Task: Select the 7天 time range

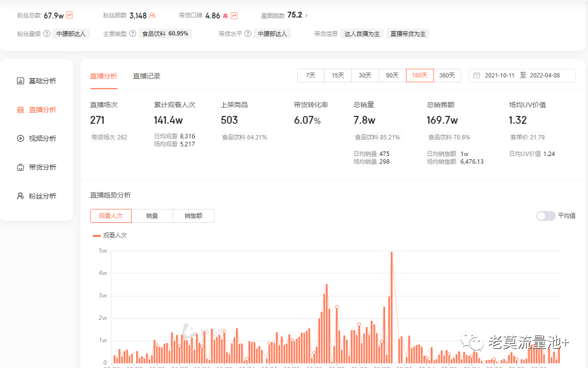Action: point(311,75)
